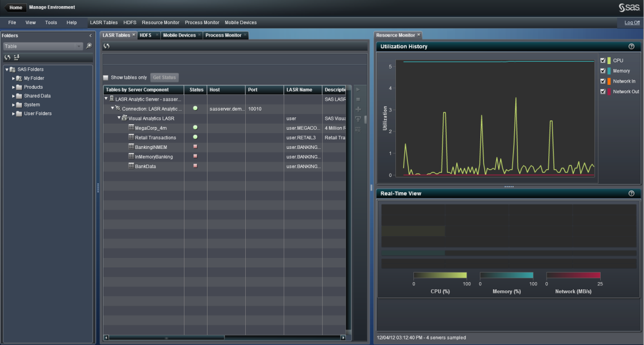This screenshot has height=345, width=644.
Task: Enable the Show tables only checkbox
Action: [x=106, y=78]
